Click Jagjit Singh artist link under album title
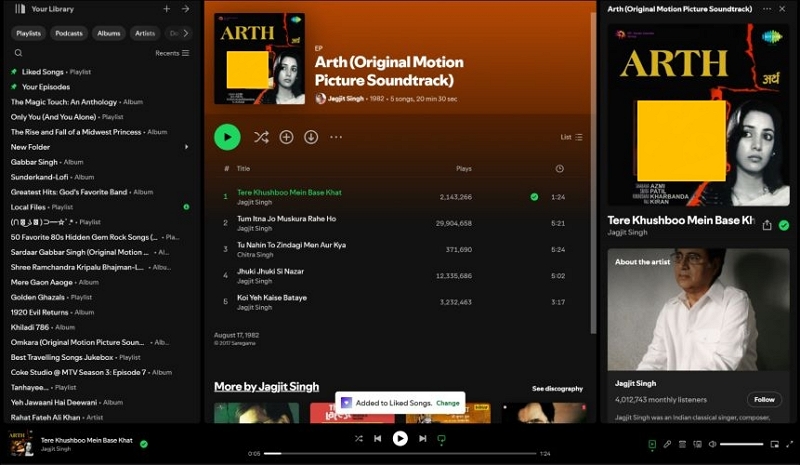 pyautogui.click(x=345, y=99)
